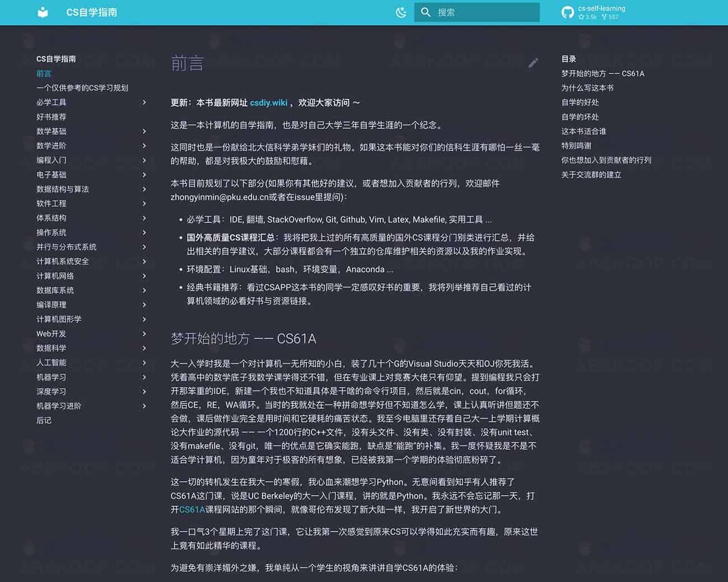The image size is (728, 582).
Task: Click the CS自学指南 header title
Action: pyautogui.click(x=92, y=12)
